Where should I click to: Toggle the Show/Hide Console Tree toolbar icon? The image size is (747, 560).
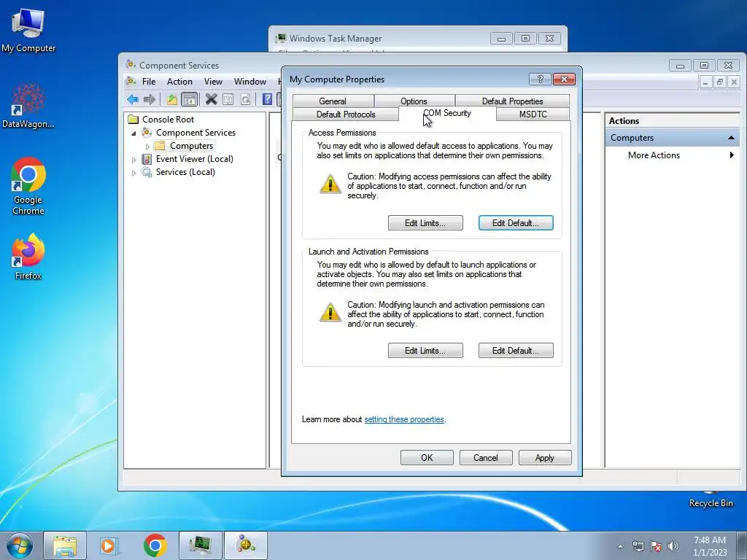click(190, 99)
